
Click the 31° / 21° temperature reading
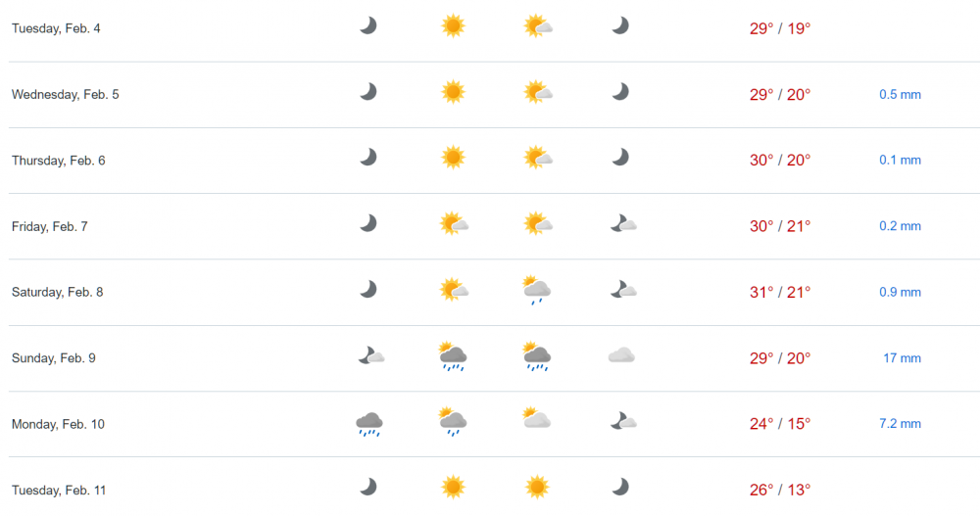click(780, 292)
